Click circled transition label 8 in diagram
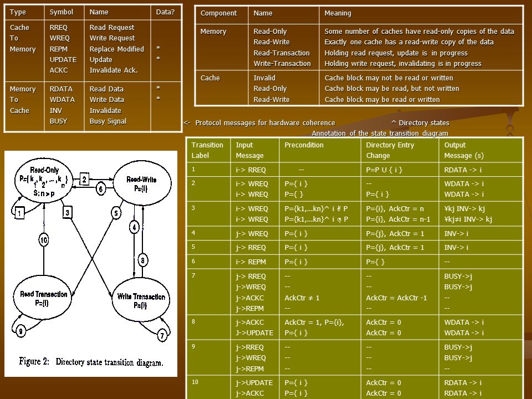Viewport: 532px width, 399px height. click(142, 260)
